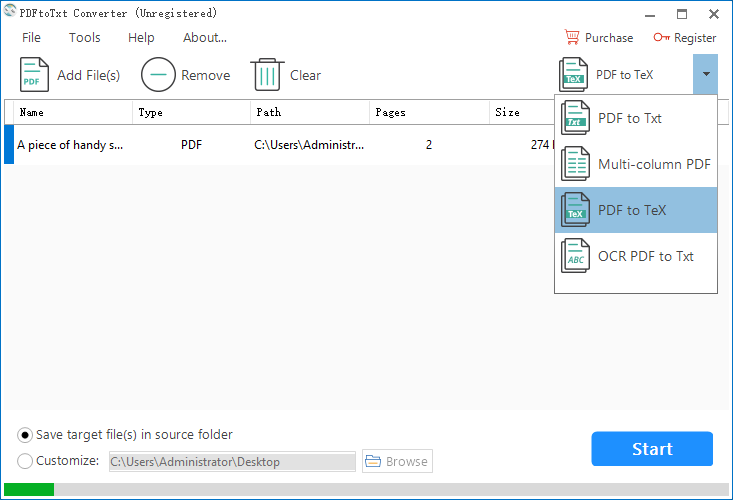Collapse the conversion mode dropdown arrow
The image size is (733, 500).
706,74
